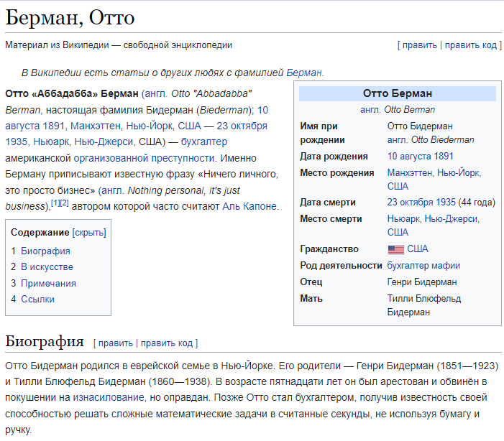Open the 'Аль Капоне' link

249,206
